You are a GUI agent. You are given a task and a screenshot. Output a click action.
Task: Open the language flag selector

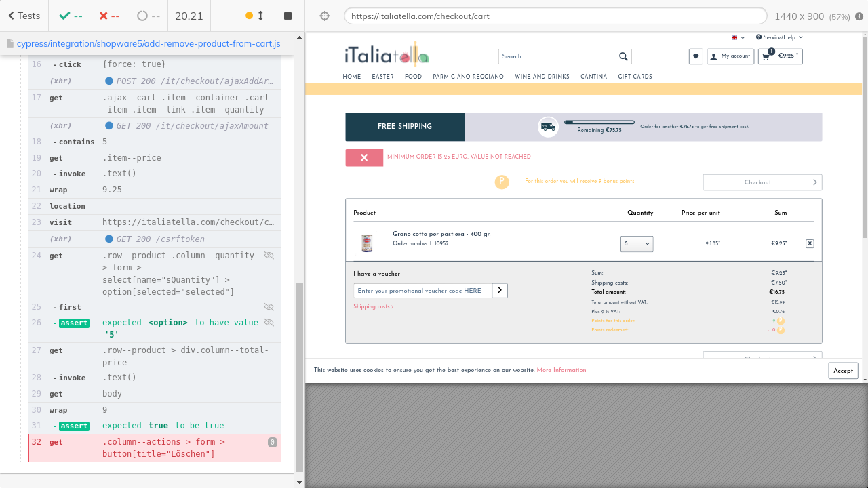[x=738, y=37]
